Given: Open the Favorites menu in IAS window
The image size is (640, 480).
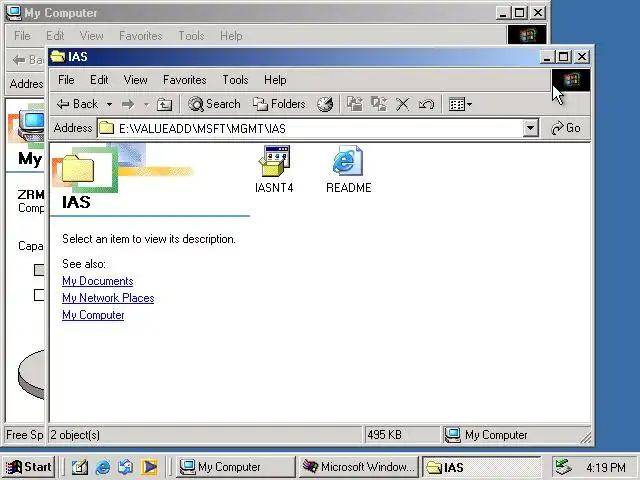Looking at the screenshot, I should (184, 80).
